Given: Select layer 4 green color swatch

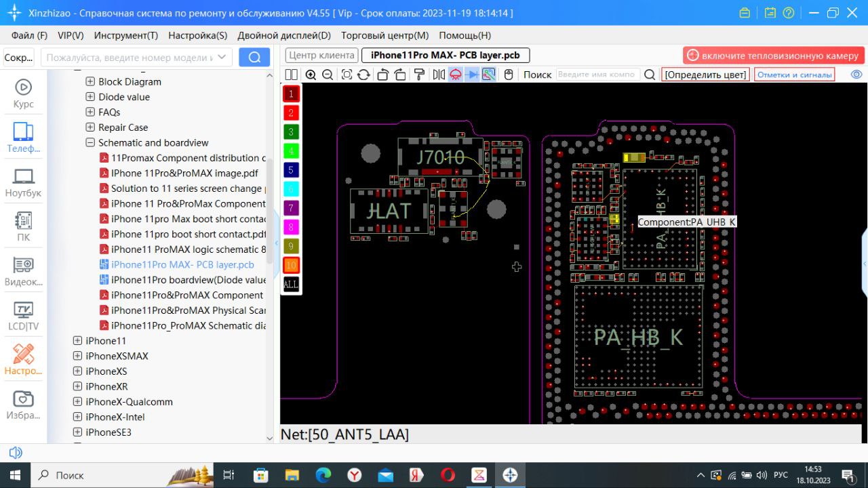Looking at the screenshot, I should tap(291, 151).
